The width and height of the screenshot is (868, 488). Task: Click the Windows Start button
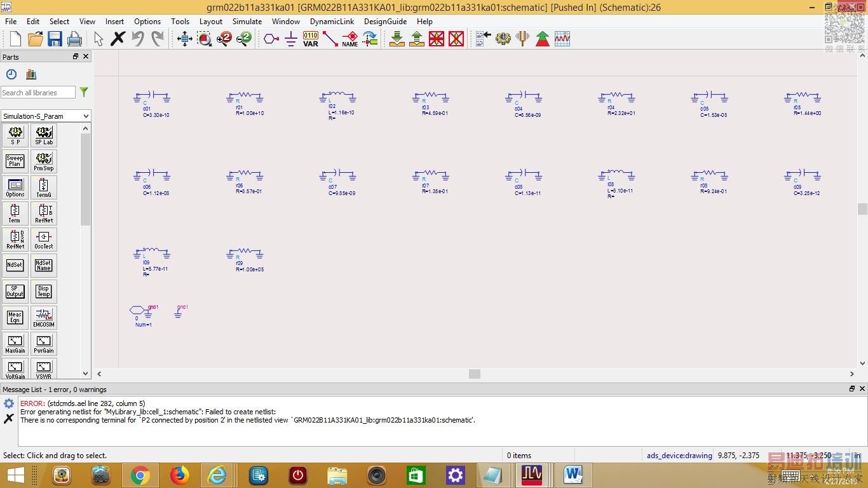tap(15, 475)
